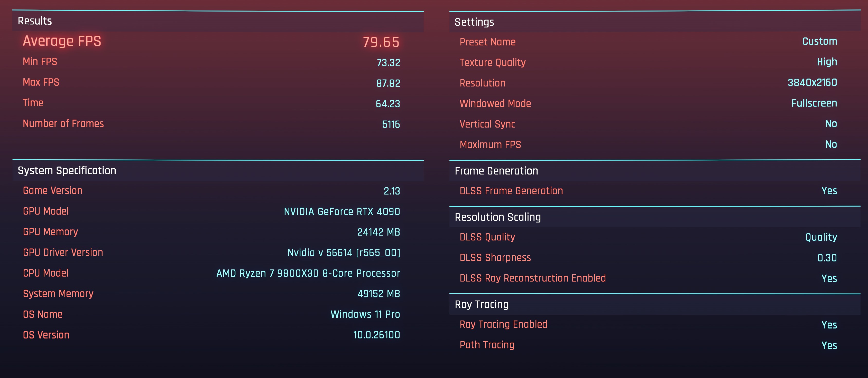Select the GPU Memory label

(x=51, y=232)
